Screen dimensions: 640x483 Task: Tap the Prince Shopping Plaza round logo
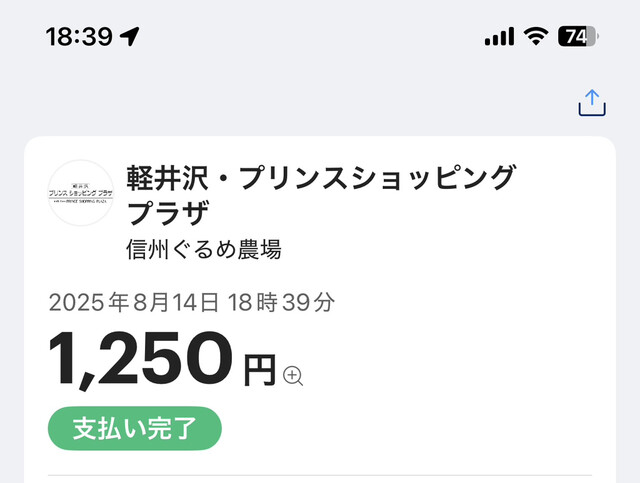pos(81,193)
